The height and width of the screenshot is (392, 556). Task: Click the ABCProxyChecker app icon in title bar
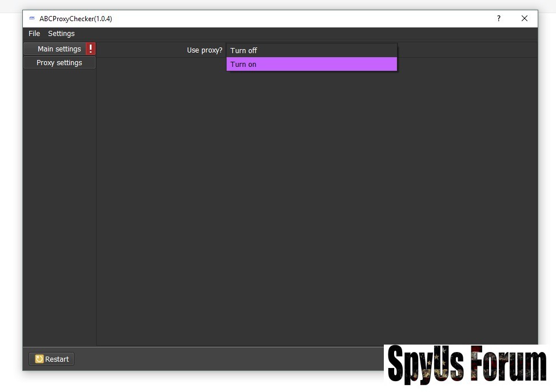(x=31, y=19)
